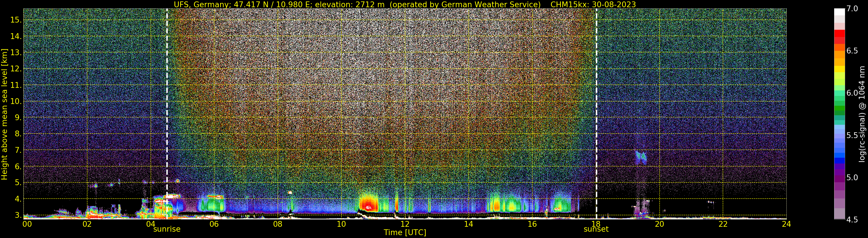Click the y-axis height label '10.'
Screen dimensions: 868x238
tap(16, 101)
